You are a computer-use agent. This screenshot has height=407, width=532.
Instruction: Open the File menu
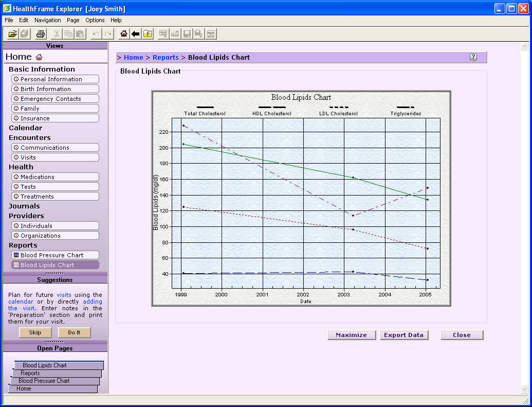pos(9,20)
